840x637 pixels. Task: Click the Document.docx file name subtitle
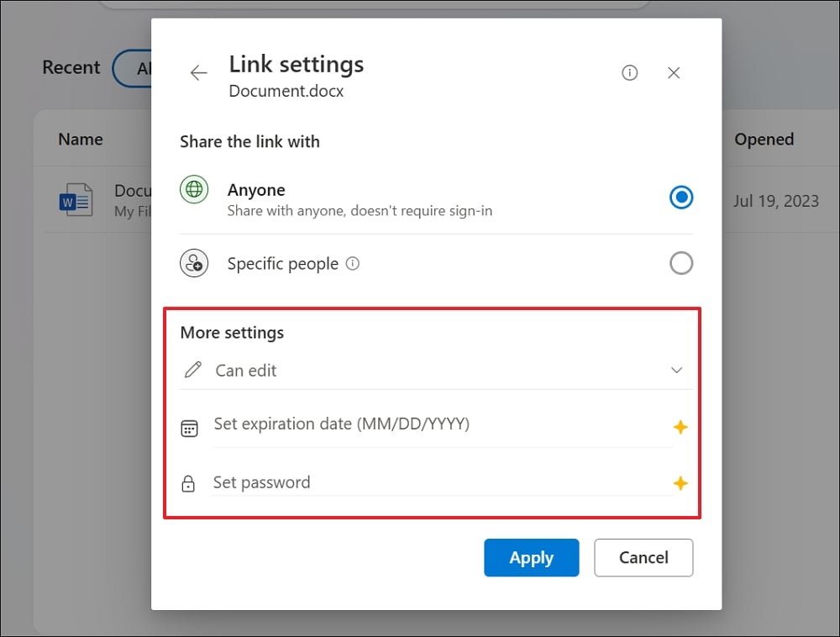click(286, 91)
